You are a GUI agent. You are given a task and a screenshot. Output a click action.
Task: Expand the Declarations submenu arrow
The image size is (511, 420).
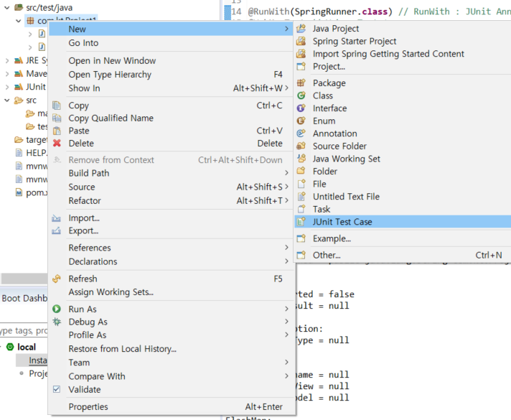pos(286,261)
